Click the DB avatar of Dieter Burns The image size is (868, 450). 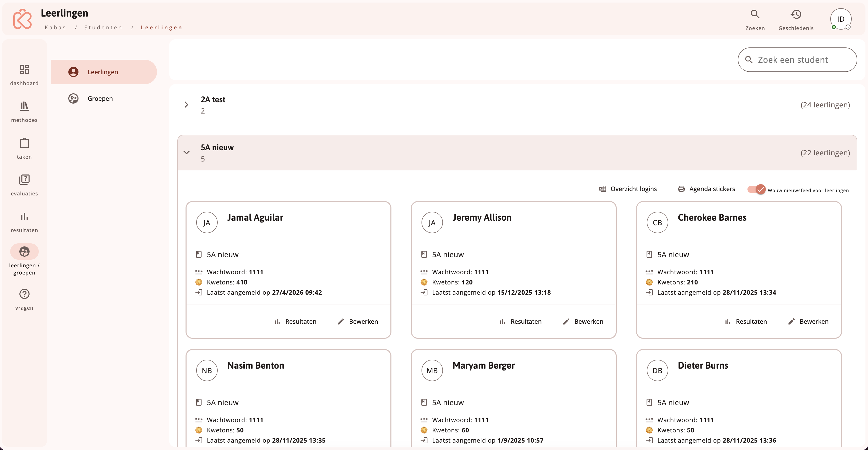pyautogui.click(x=657, y=370)
